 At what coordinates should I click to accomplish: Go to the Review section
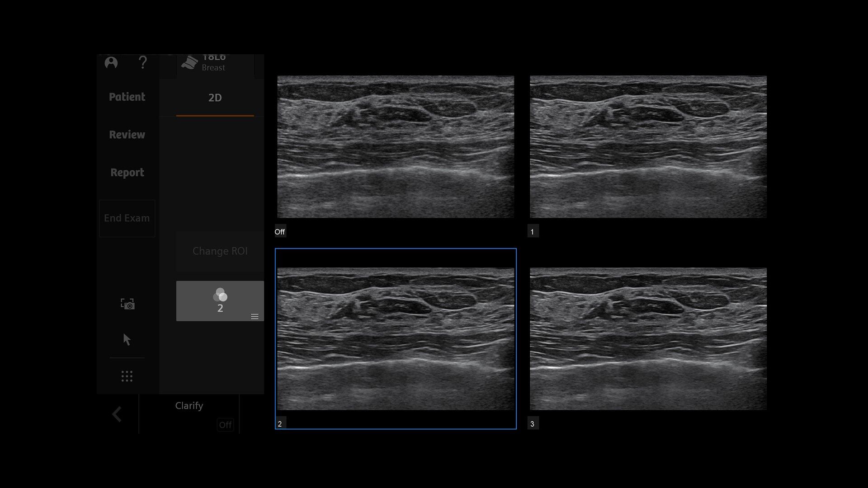127,135
